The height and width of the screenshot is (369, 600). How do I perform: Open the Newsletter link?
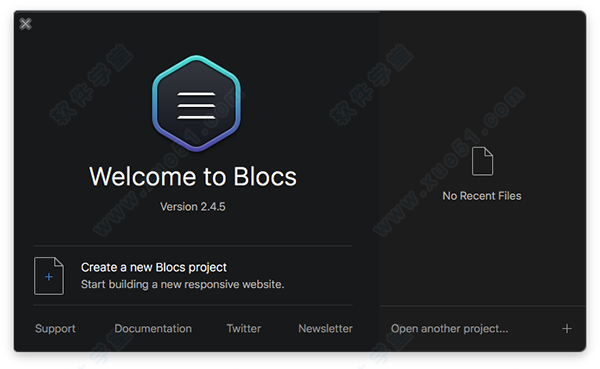[x=326, y=328]
